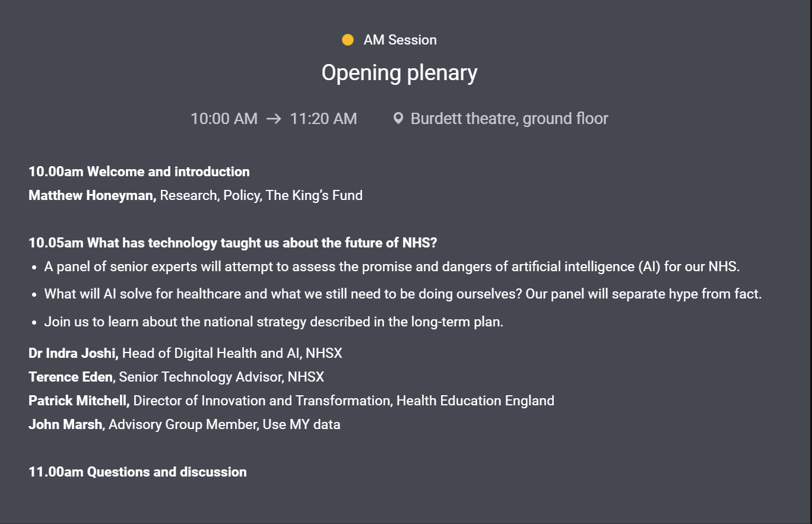This screenshot has width=812, height=524.
Task: Select speaker John Marsh
Action: [x=65, y=424]
